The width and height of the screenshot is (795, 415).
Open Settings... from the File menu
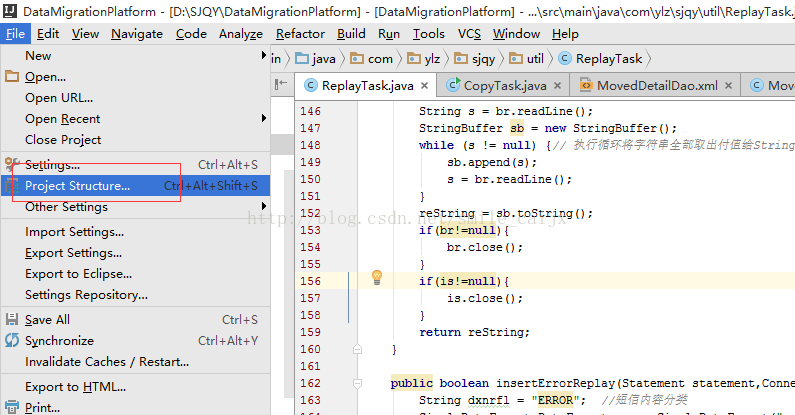tap(135, 165)
